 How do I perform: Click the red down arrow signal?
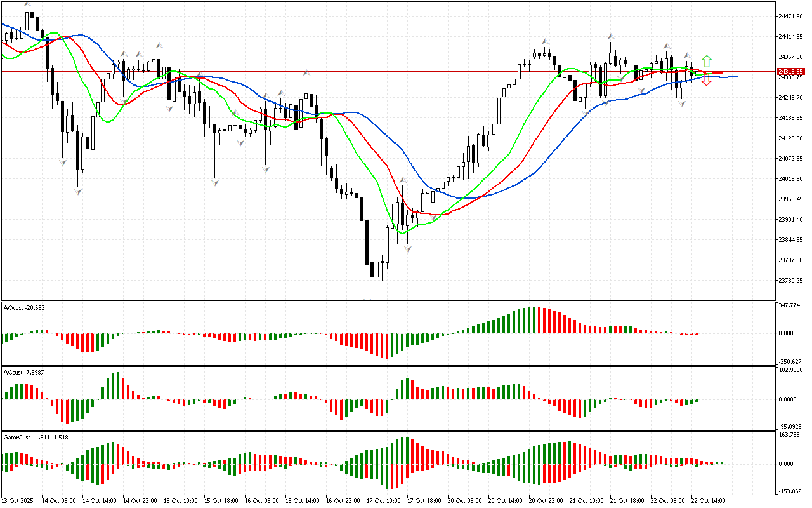(x=707, y=81)
